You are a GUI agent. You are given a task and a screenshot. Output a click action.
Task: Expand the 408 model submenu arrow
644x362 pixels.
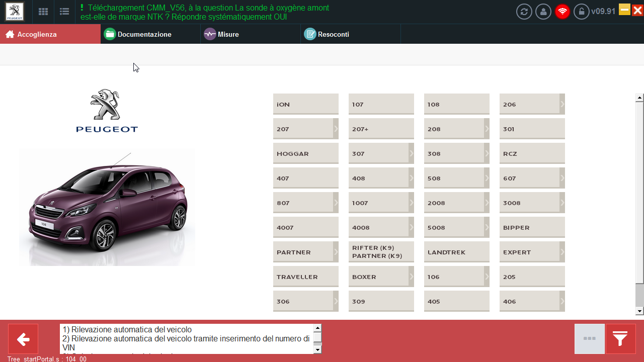(x=411, y=178)
